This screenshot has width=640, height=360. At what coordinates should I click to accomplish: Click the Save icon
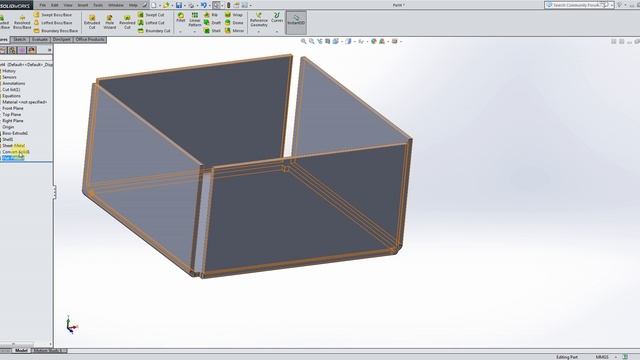click(x=179, y=5)
